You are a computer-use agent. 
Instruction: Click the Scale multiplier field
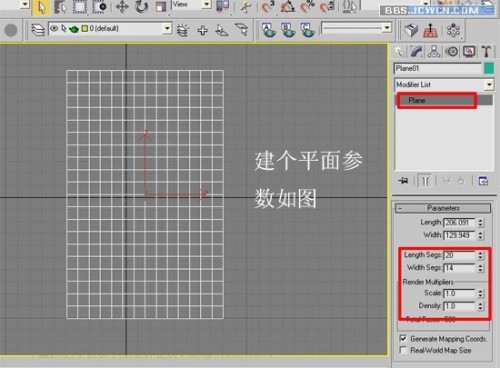coord(459,293)
